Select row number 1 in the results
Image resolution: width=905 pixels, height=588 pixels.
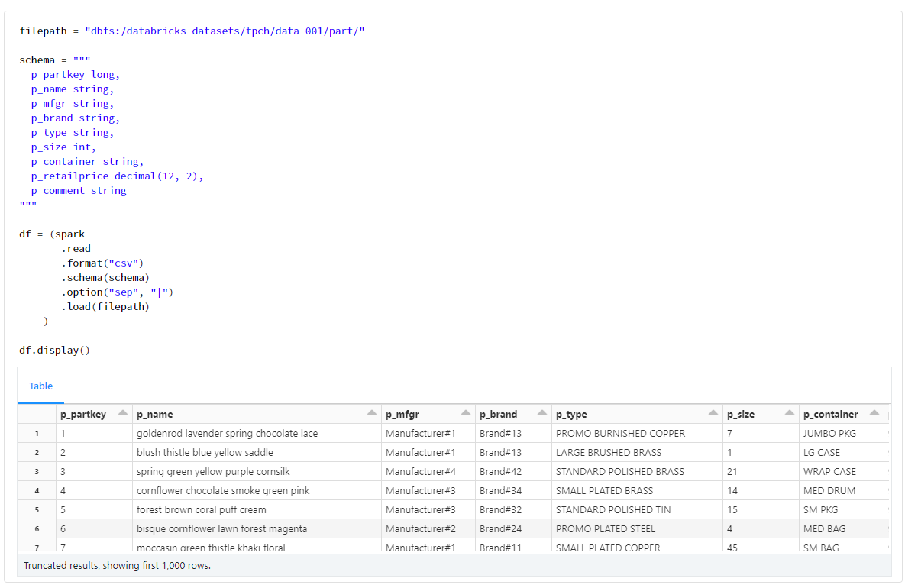(36, 433)
